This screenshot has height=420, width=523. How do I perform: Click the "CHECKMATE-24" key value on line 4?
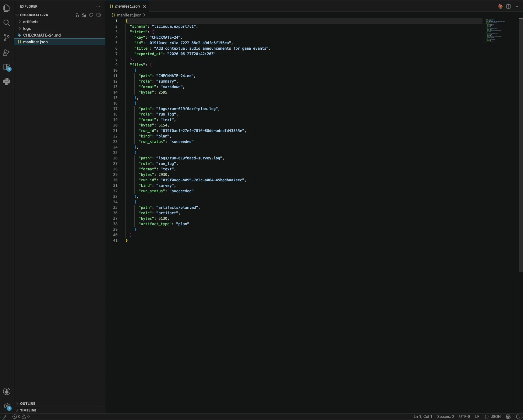tap(165, 37)
